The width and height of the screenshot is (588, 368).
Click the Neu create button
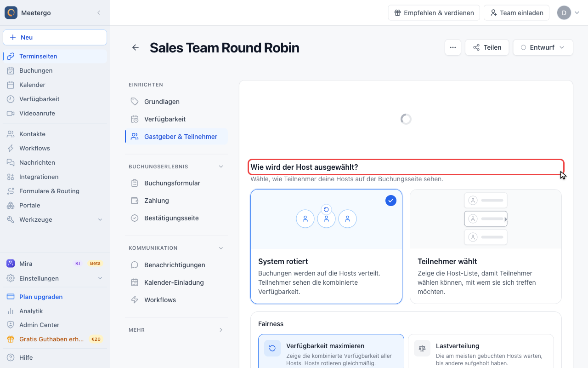55,37
